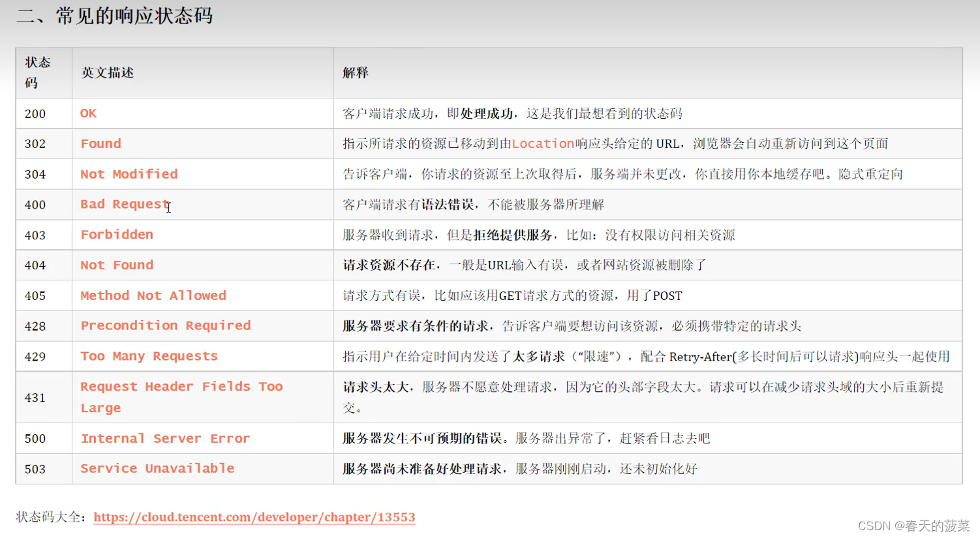Click Request Header Fields Too Large text
The height and width of the screenshot is (538, 980).
coord(181,396)
